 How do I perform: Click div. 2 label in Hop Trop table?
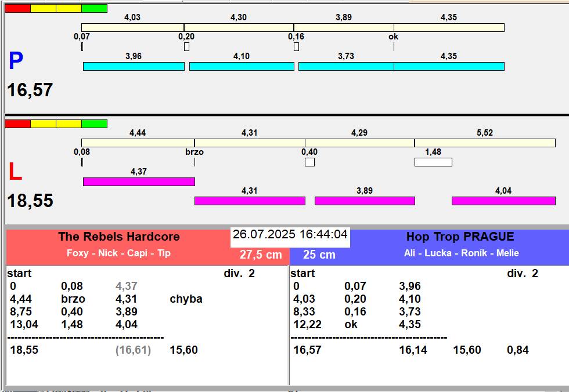click(x=523, y=273)
